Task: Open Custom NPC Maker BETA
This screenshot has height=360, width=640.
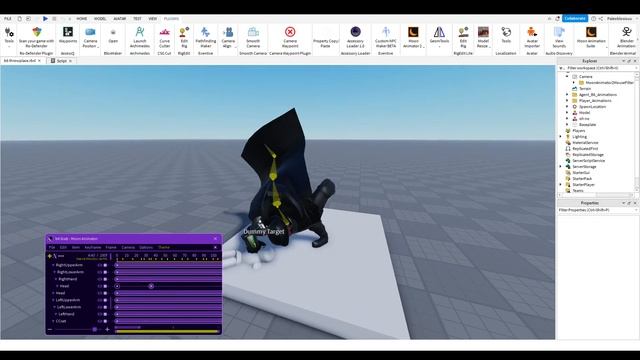Action: point(386,37)
